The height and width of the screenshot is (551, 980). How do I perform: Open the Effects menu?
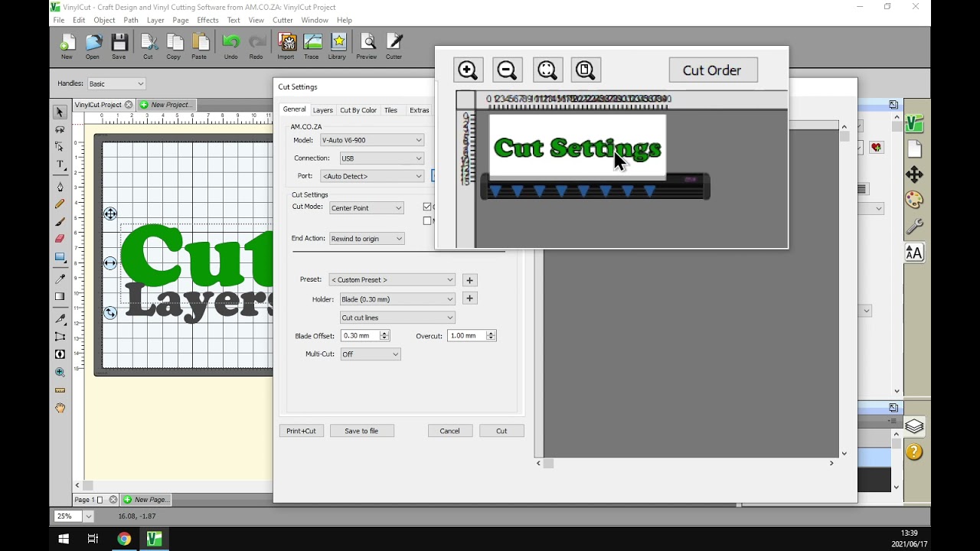(207, 20)
